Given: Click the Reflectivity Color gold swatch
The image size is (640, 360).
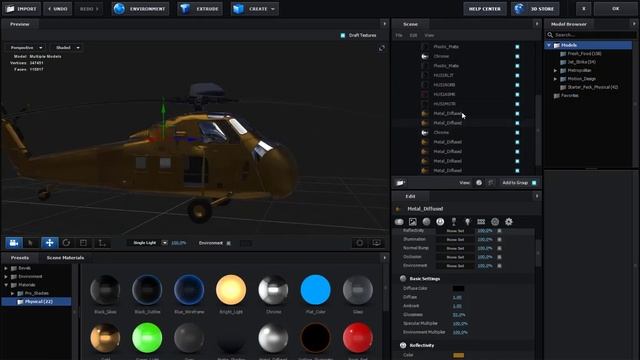Looking at the screenshot, I should click(x=458, y=355).
